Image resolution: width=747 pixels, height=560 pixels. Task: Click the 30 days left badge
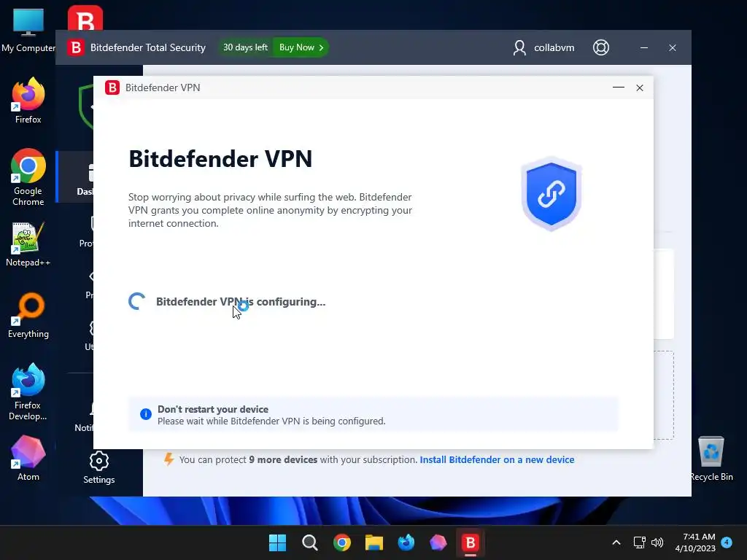pos(245,47)
